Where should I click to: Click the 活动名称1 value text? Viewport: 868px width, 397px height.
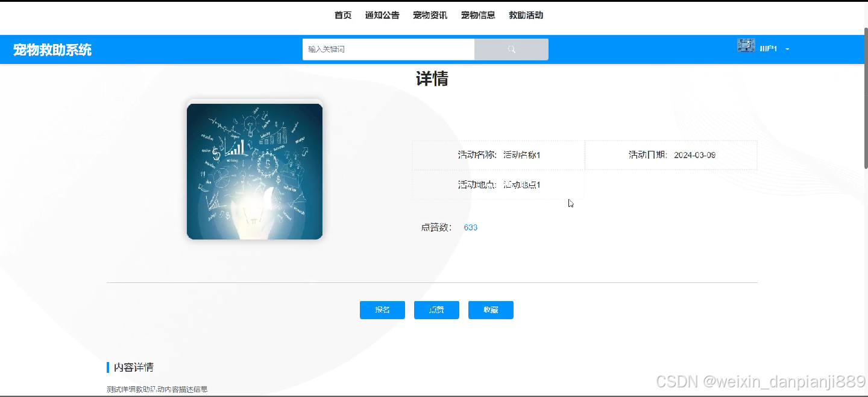click(522, 155)
